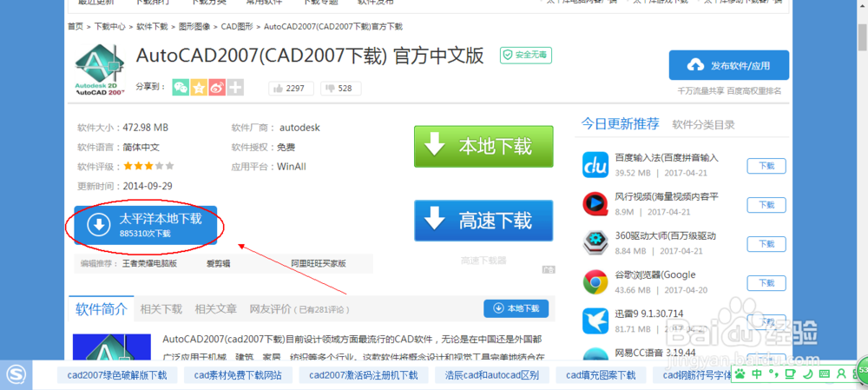Open 风行视频 title link
Image resolution: width=868 pixels, height=390 pixels.
click(667, 196)
